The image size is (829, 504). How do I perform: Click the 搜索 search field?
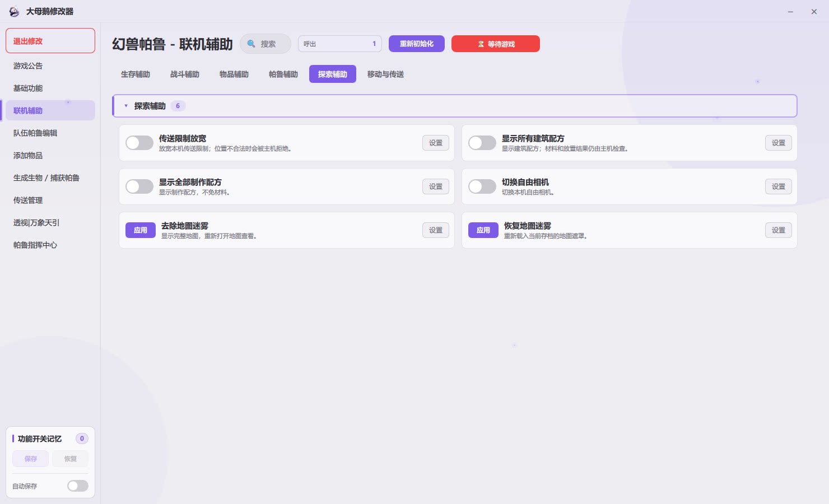(266, 44)
